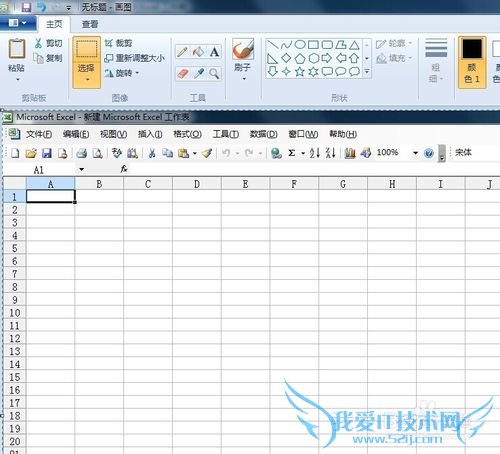The width and height of the screenshot is (500, 454).
Task: Click the Insert function fx button
Action: tap(124, 169)
